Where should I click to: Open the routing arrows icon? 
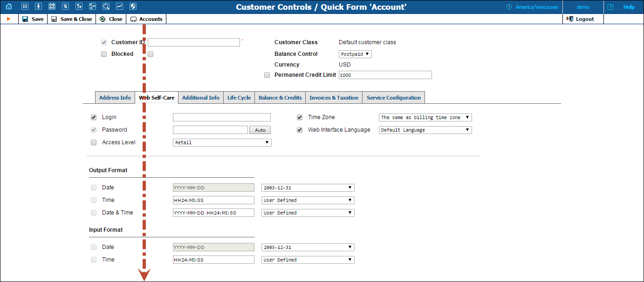pyautogui.click(x=79, y=7)
